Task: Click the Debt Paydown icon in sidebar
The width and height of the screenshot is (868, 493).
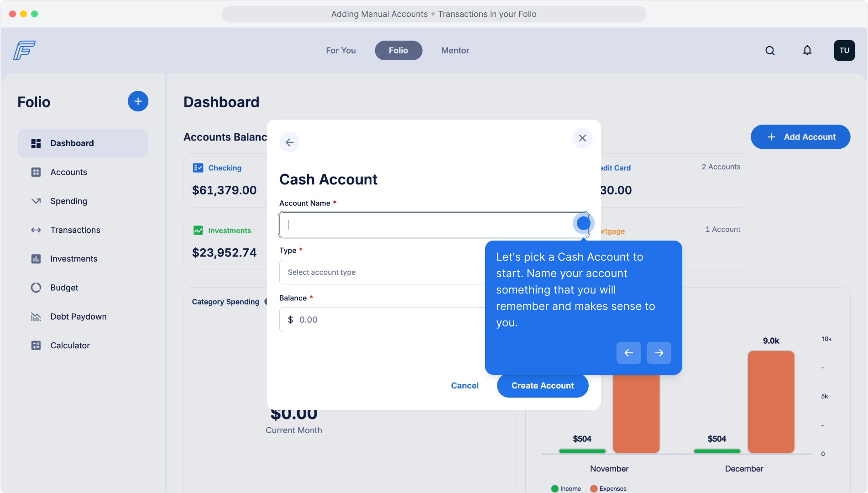Action: pos(36,317)
